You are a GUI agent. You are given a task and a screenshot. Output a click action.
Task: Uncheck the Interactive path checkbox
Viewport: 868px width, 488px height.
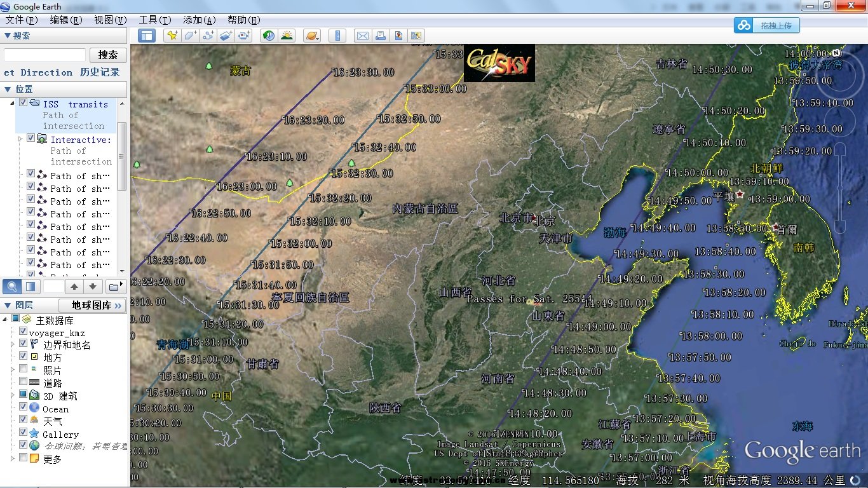coord(31,138)
